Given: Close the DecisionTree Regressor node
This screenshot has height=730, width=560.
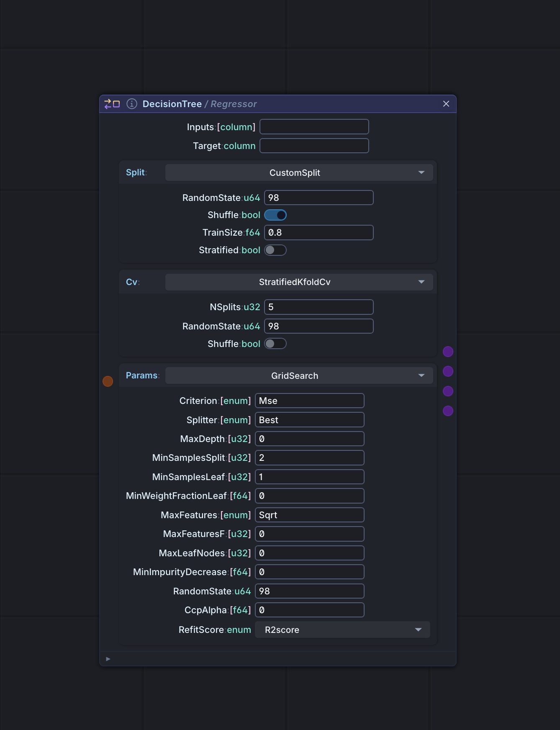Looking at the screenshot, I should coord(446,104).
